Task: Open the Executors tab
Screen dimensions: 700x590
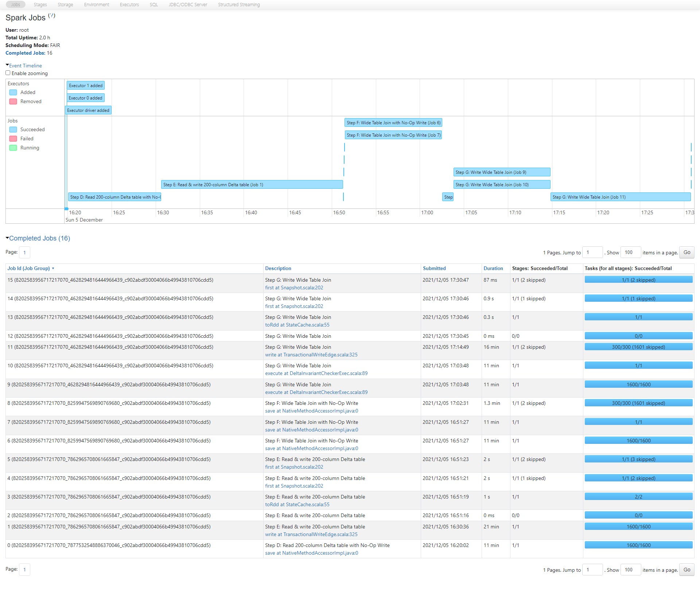Action: pyautogui.click(x=129, y=5)
